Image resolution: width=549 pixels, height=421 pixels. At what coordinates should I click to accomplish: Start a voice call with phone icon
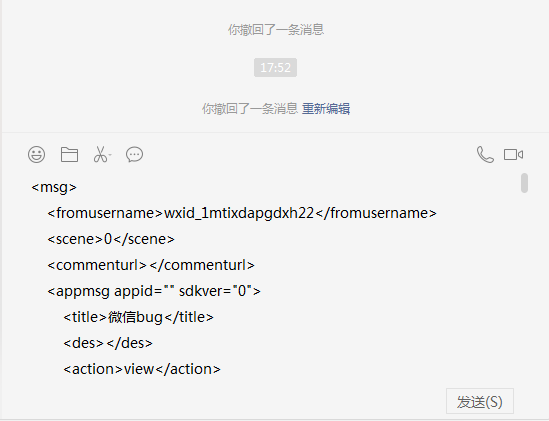click(x=485, y=154)
